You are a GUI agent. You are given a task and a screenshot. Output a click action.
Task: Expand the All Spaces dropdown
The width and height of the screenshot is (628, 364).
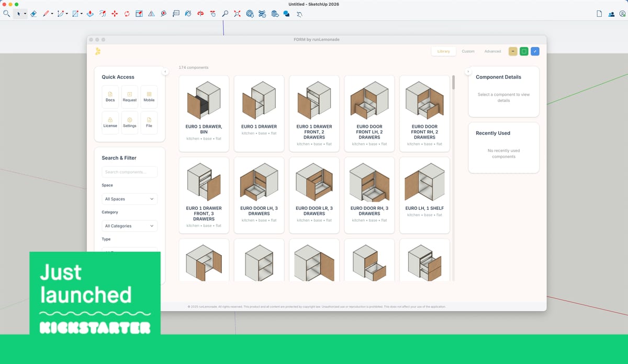coord(129,199)
